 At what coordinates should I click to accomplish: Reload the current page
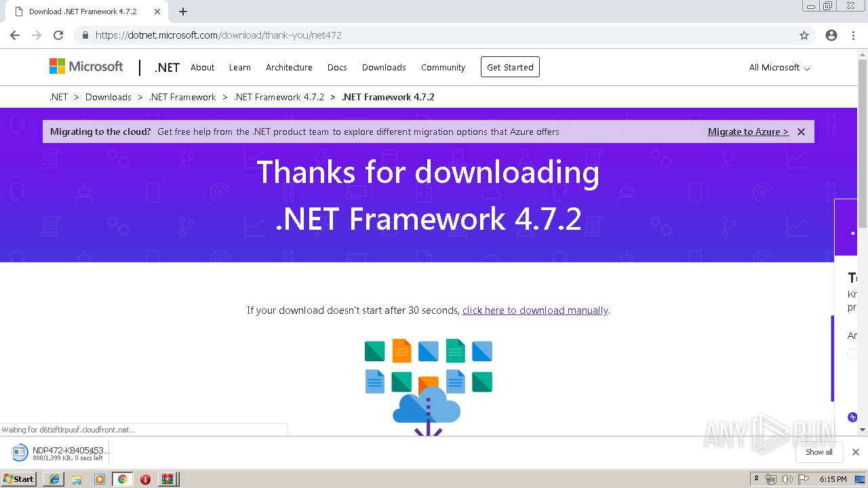(x=58, y=35)
